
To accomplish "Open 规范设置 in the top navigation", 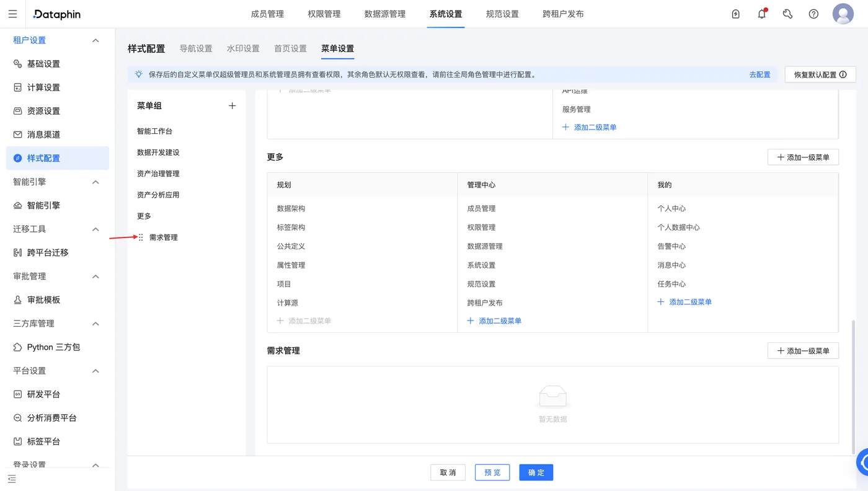I will (x=502, y=14).
